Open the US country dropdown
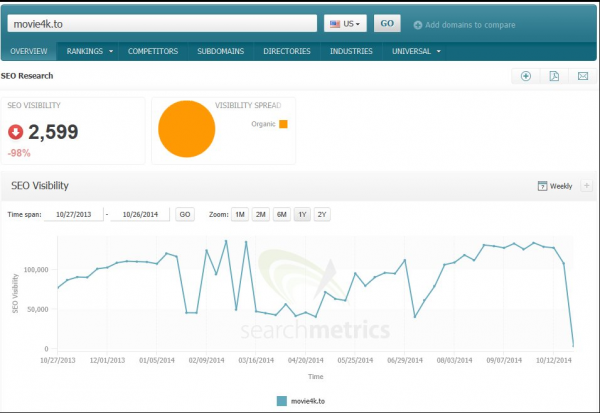 [345, 24]
